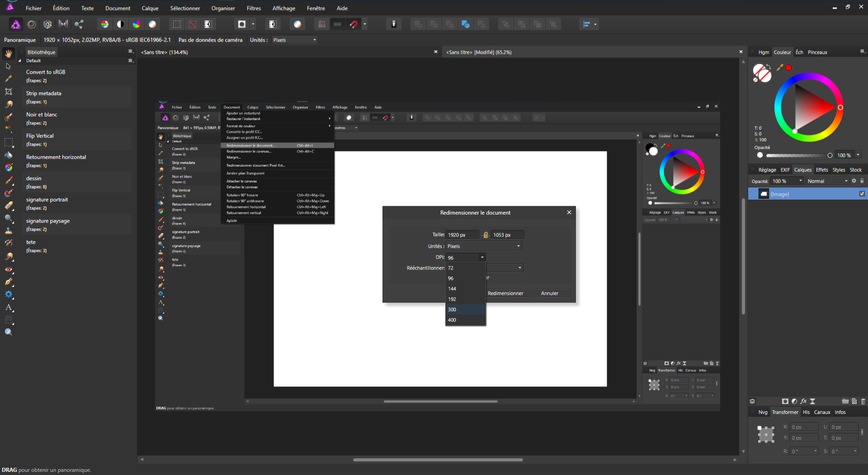Apply auto contrast from the toolbar

pos(121,24)
